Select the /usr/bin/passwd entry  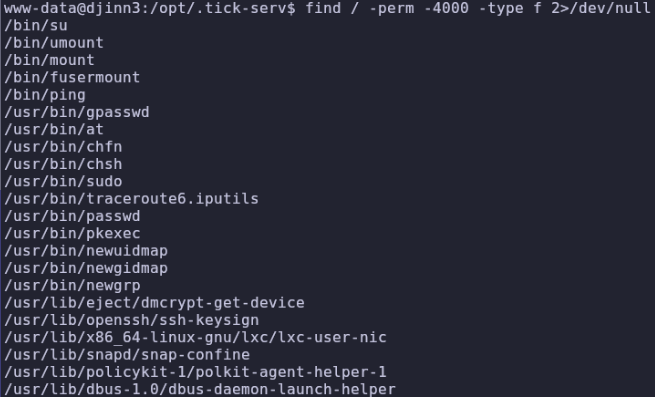point(72,216)
